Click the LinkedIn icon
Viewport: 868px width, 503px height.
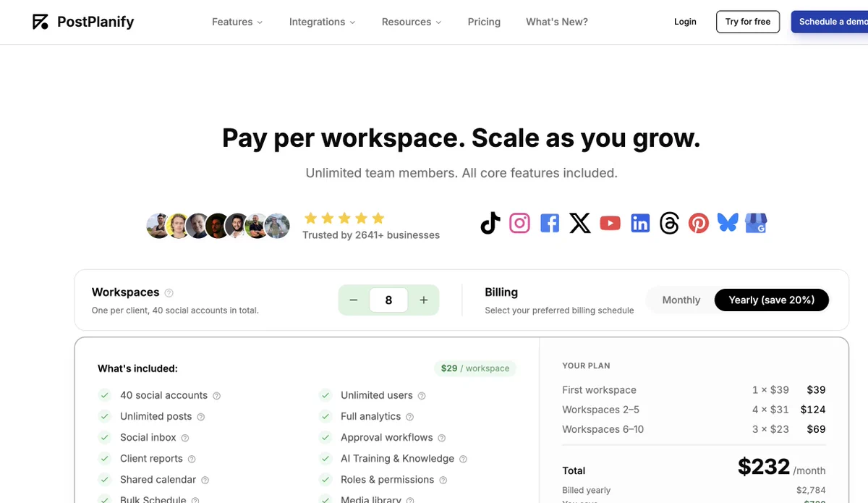(640, 223)
